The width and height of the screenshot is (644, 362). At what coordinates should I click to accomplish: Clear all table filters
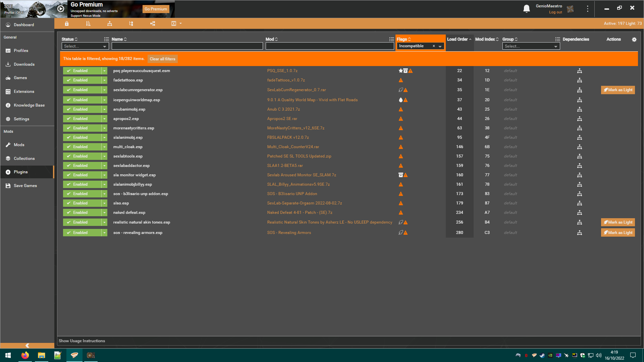(162, 59)
